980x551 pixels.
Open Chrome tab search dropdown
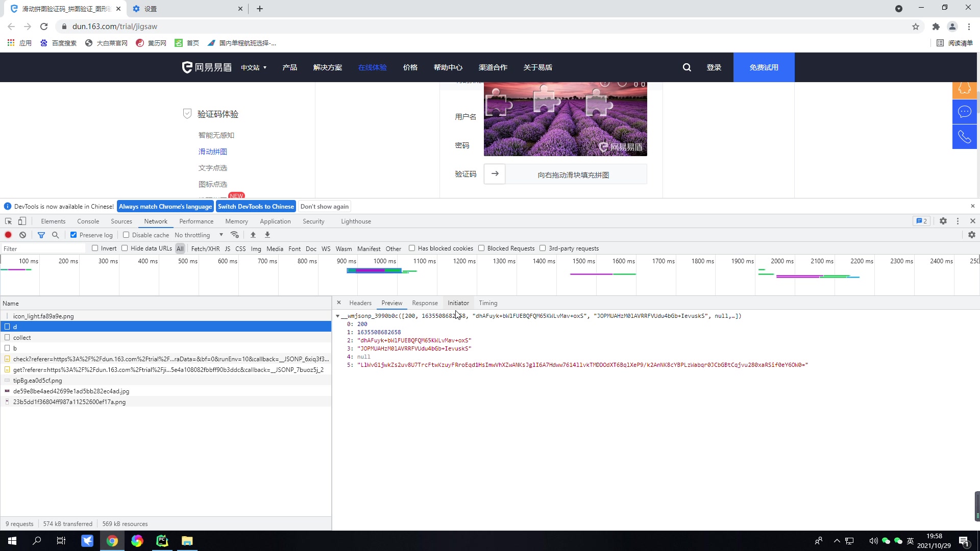899,8
